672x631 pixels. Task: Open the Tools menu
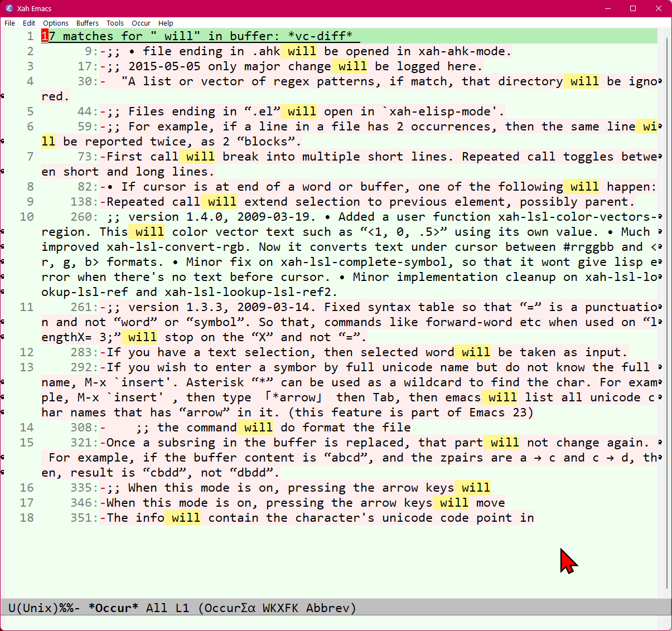point(115,23)
